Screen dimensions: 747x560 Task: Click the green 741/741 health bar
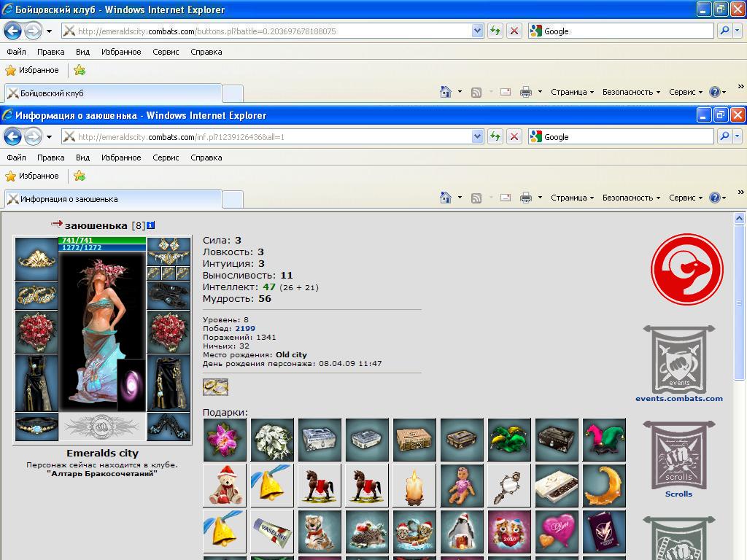102,241
